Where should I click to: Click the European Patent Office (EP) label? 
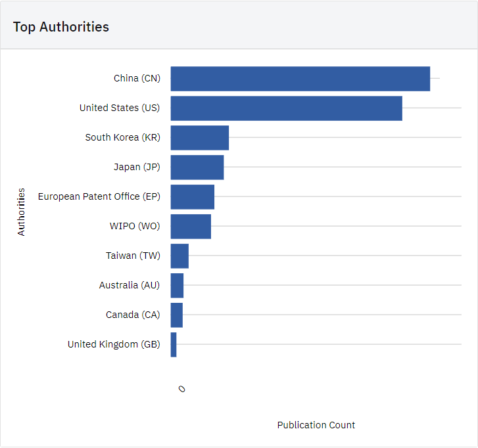pyautogui.click(x=99, y=196)
